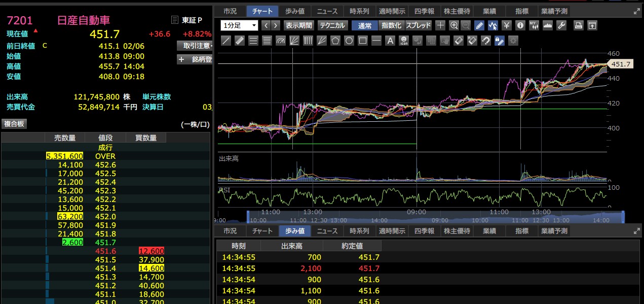The height and width of the screenshot is (304, 644).
Task: Toggle the lock drawings pencil icon
Action: (x=499, y=41)
